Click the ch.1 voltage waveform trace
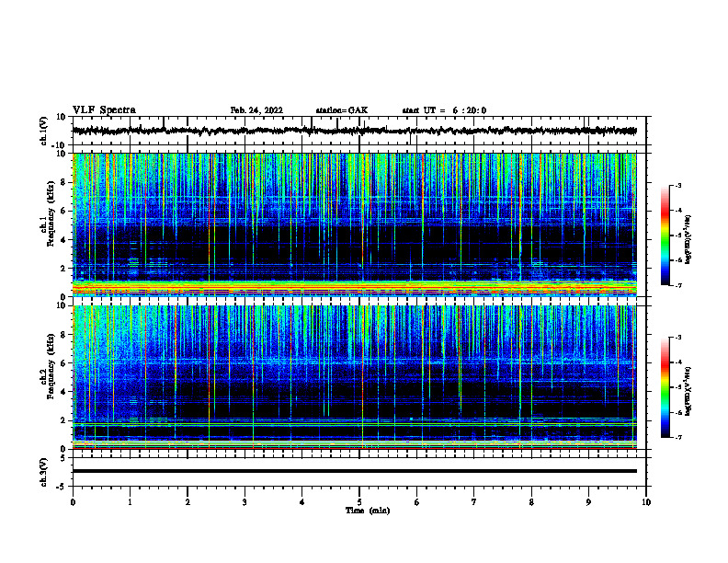This screenshot has width=728, height=563. click(354, 131)
